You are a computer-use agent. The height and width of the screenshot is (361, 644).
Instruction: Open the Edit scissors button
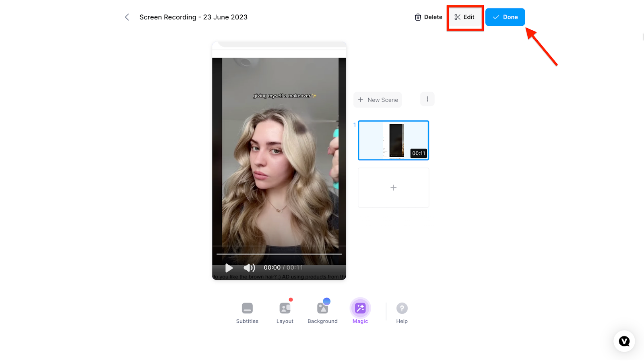point(464,17)
